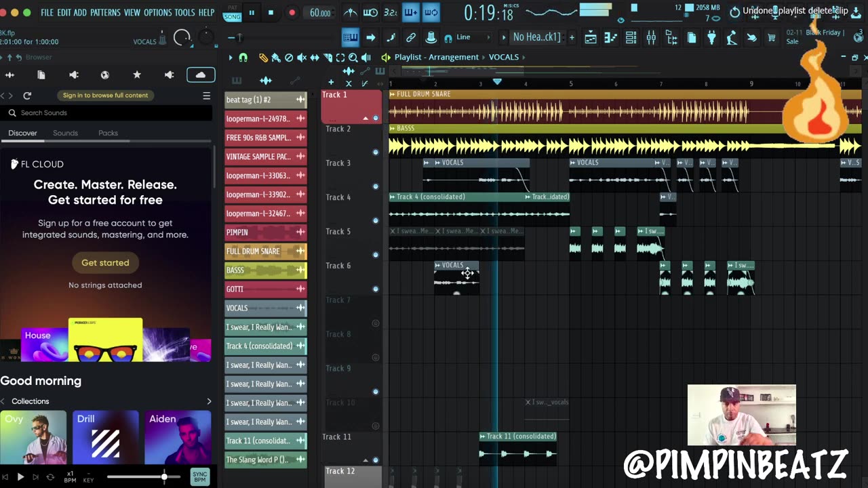Click the plus button next to pattern selector
This screenshot has width=868, height=488.
572,37
